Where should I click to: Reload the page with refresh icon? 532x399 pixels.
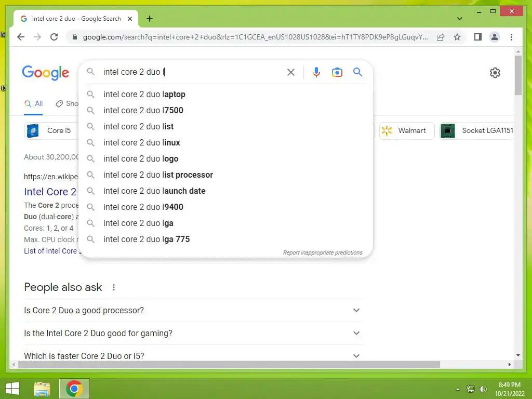(54, 37)
